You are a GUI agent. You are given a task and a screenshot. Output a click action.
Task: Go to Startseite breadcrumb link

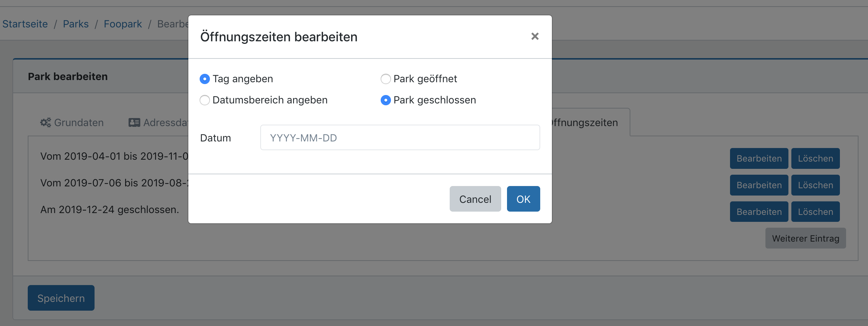click(25, 24)
